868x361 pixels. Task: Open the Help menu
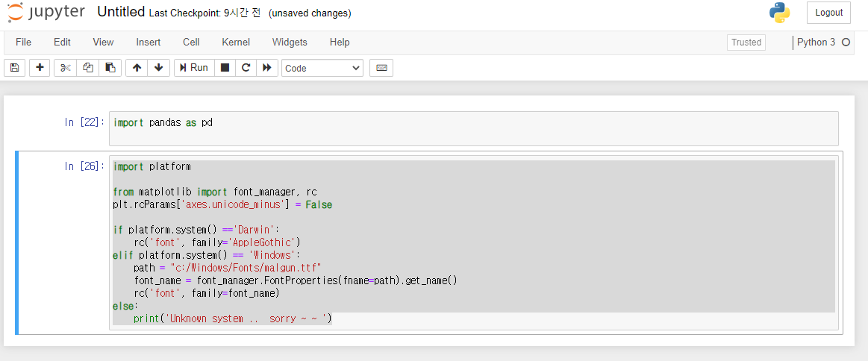[x=340, y=42]
